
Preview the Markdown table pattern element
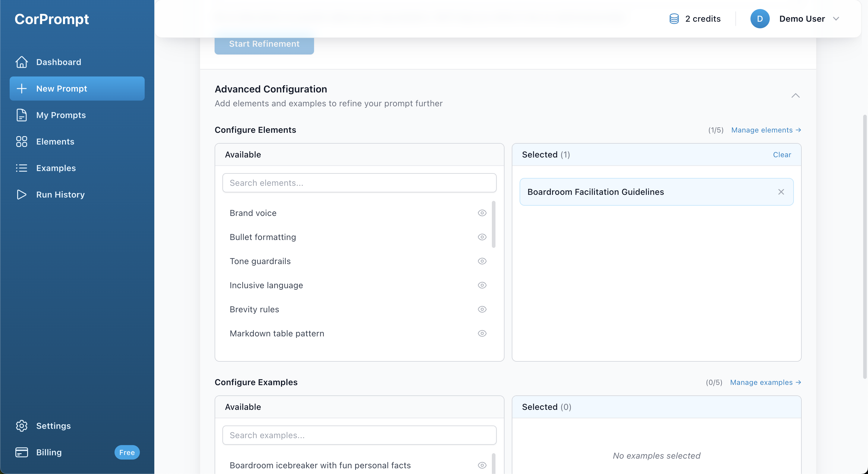click(482, 333)
